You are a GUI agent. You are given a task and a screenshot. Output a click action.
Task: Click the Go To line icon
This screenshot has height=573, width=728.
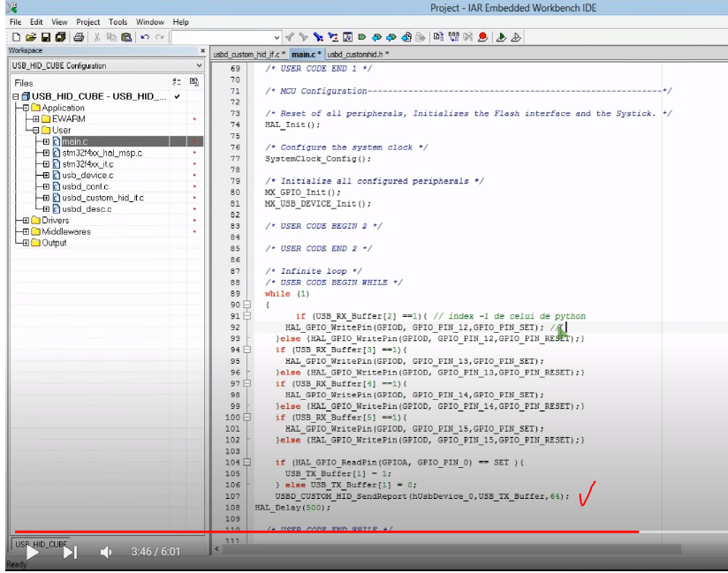[347, 37]
